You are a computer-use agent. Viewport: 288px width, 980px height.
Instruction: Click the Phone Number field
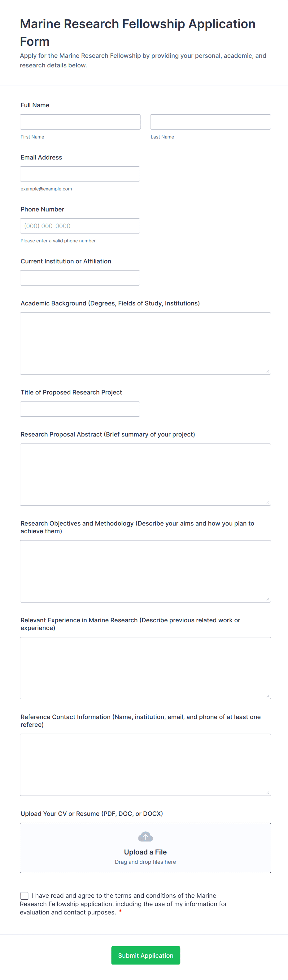coord(80,226)
